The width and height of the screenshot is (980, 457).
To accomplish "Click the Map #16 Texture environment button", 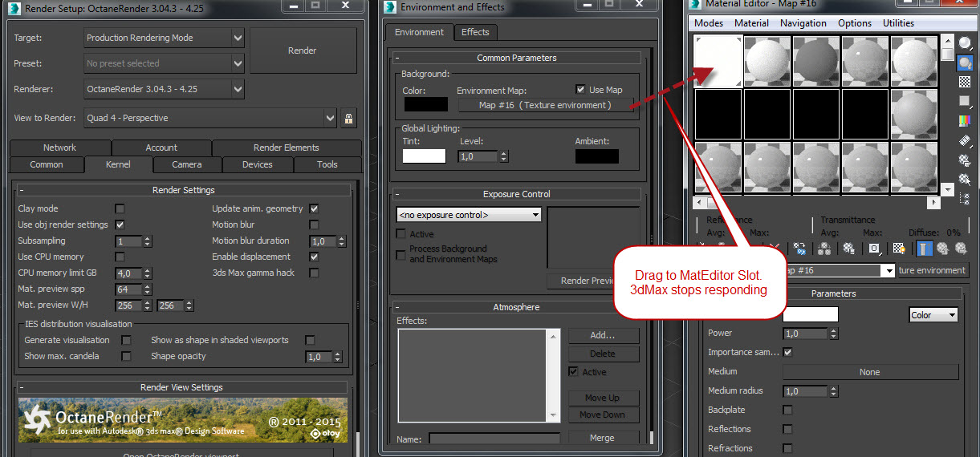I will pyautogui.click(x=545, y=105).
